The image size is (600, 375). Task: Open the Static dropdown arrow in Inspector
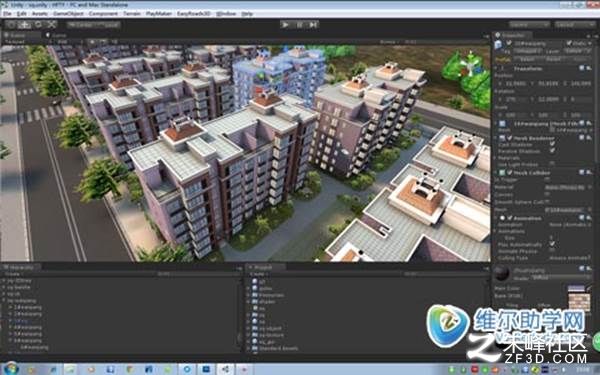click(589, 44)
